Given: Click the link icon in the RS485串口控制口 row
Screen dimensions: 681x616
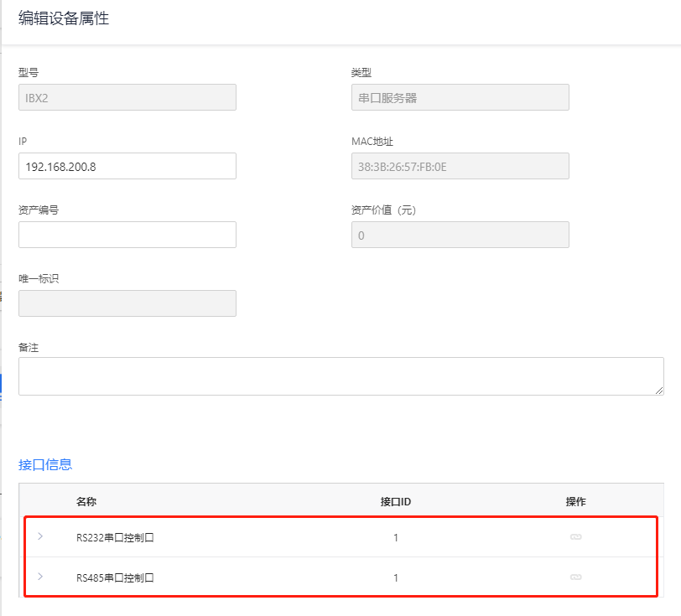Looking at the screenshot, I should pyautogui.click(x=575, y=577).
